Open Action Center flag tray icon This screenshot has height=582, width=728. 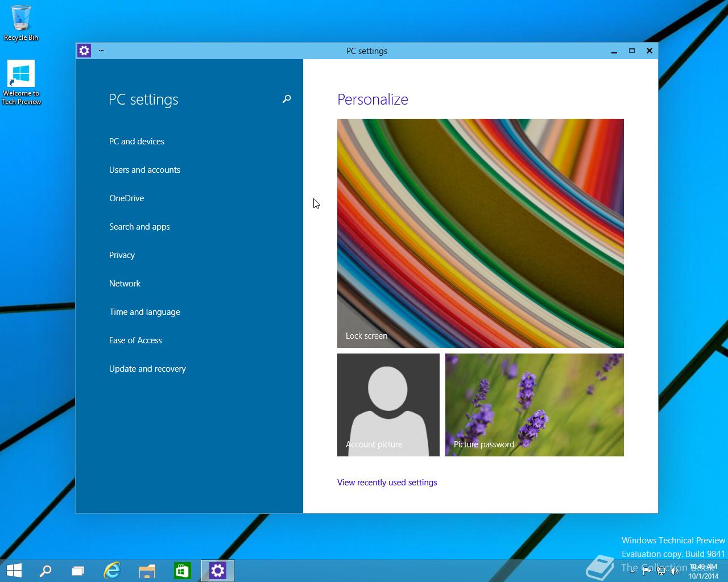(647, 571)
